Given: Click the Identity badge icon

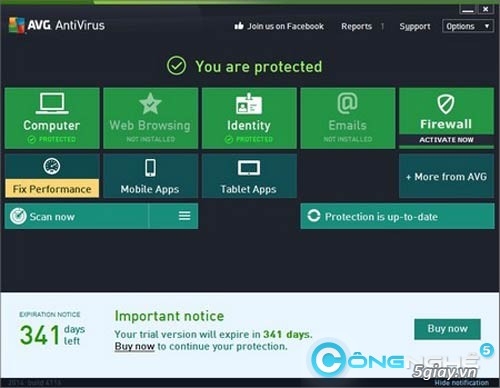Looking at the screenshot, I should [x=249, y=104].
